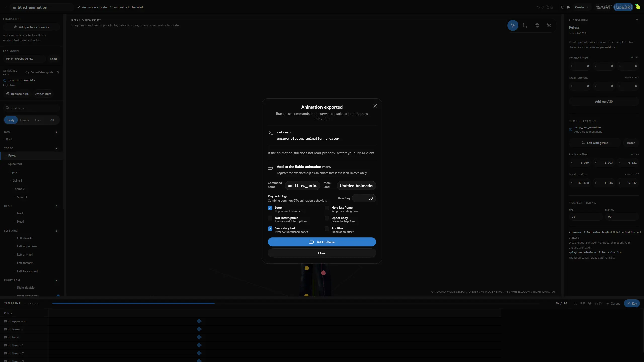Switch to the All bones tab
The height and width of the screenshot is (362, 644).
pyautogui.click(x=52, y=120)
